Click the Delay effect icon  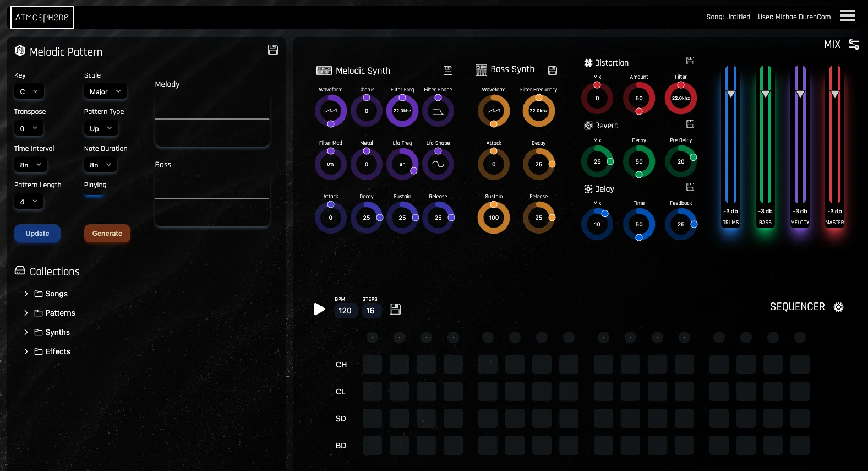(588, 189)
